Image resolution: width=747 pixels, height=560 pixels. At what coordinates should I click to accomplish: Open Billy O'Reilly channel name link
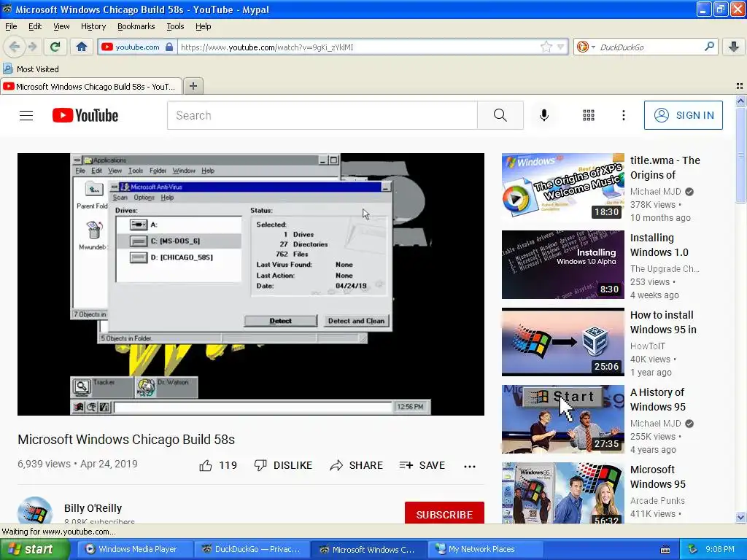click(93, 508)
